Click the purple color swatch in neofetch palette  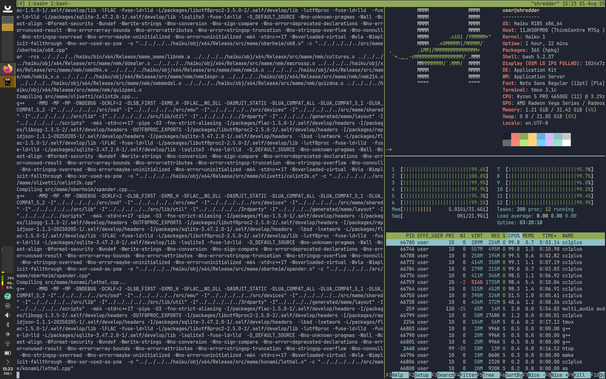click(550, 139)
